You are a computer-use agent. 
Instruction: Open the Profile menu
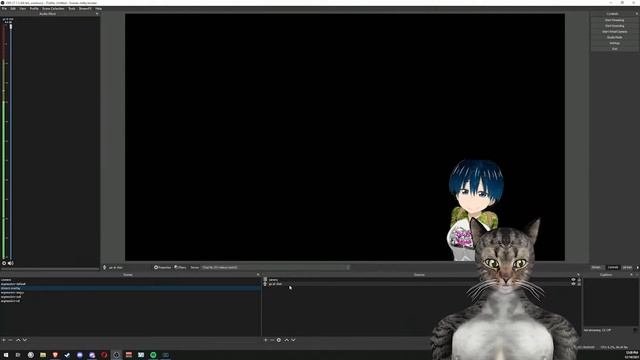tap(34, 9)
